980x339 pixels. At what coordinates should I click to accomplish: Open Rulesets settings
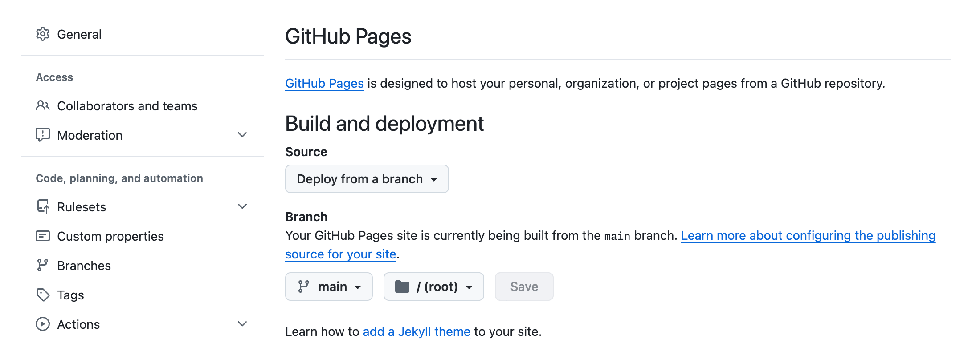pos(82,206)
